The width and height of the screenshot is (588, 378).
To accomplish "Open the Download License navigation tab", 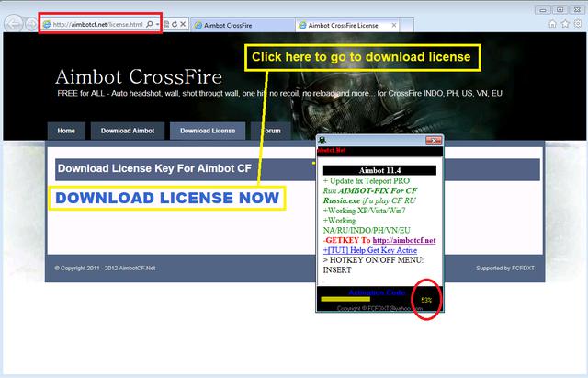I will 208,131.
